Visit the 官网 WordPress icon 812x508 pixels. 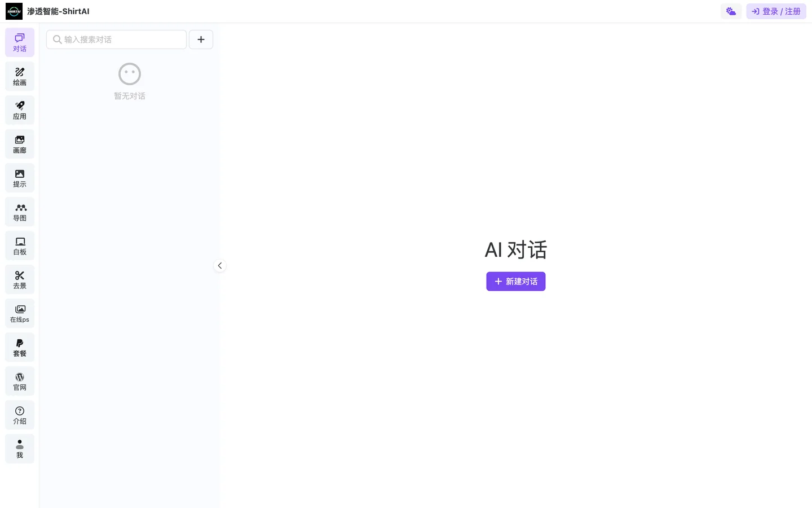[x=20, y=381]
